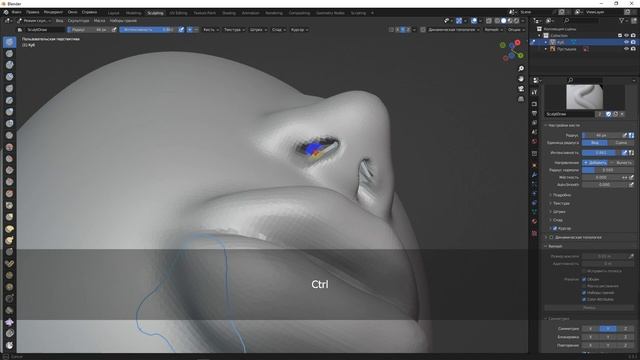640x360 pixels.
Task: Open the Опции dropdown in viewport header
Action: 516,30
